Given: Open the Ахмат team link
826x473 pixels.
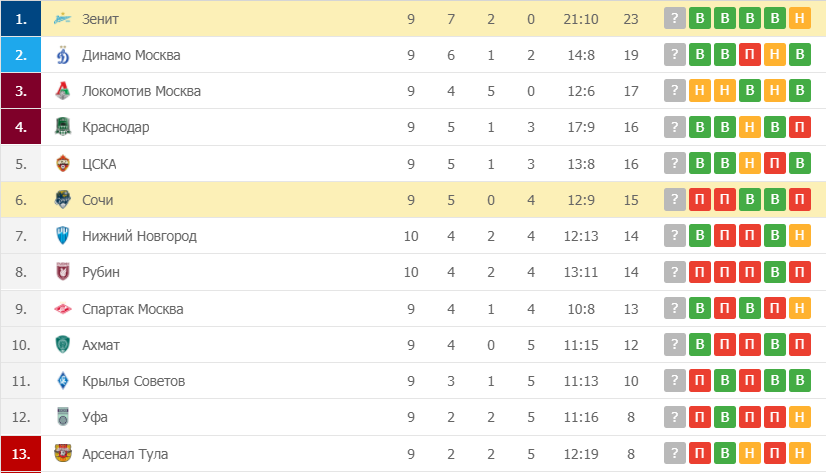Looking at the screenshot, I should (x=101, y=345).
